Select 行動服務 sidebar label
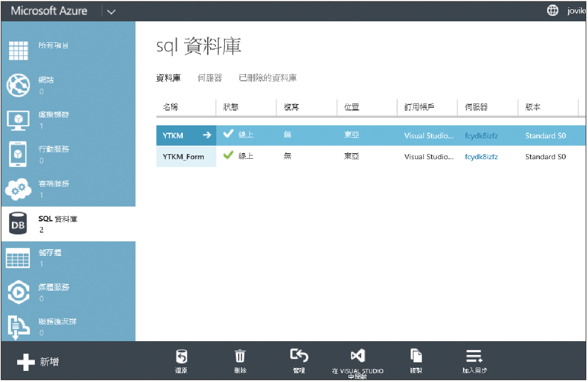The height and width of the screenshot is (382, 588). 54,149
